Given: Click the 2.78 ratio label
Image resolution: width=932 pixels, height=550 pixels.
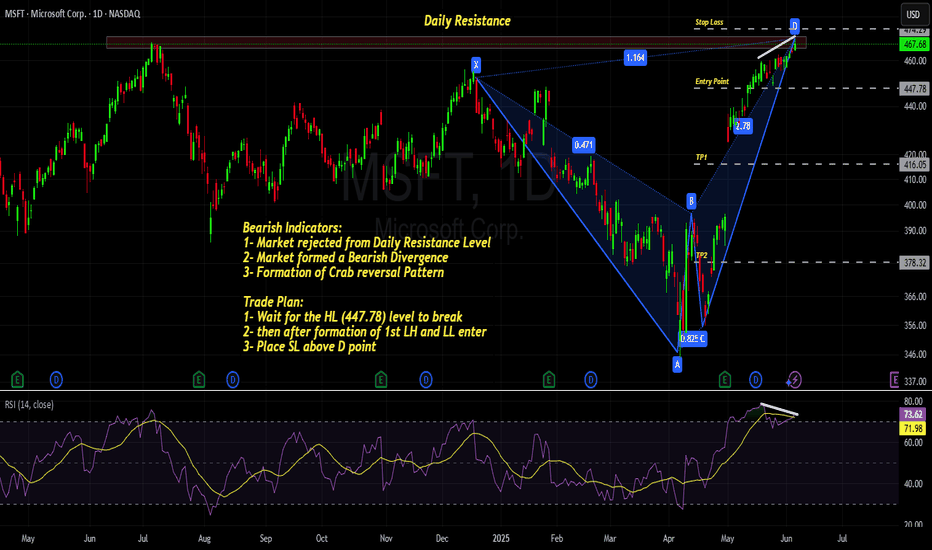Looking at the screenshot, I should tap(743, 126).
